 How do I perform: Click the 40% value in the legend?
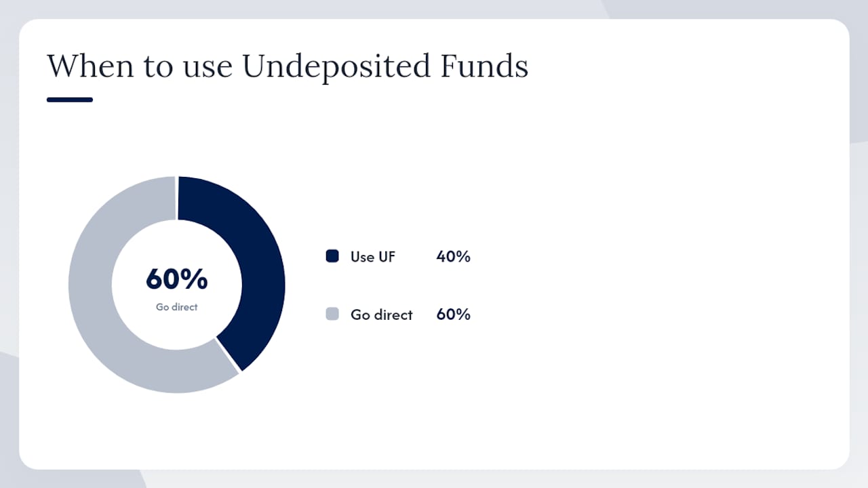click(x=453, y=257)
